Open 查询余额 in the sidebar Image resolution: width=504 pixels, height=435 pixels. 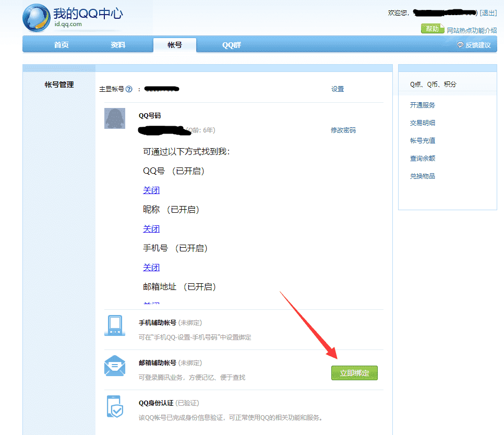(x=423, y=159)
